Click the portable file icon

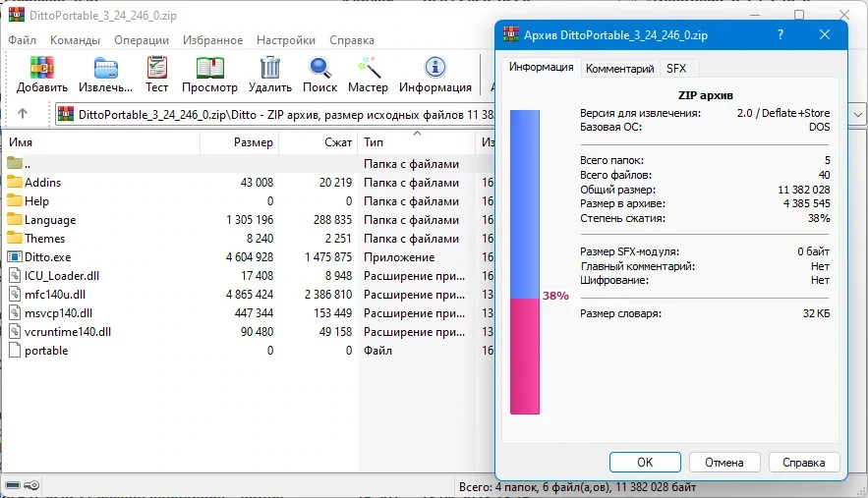point(15,351)
